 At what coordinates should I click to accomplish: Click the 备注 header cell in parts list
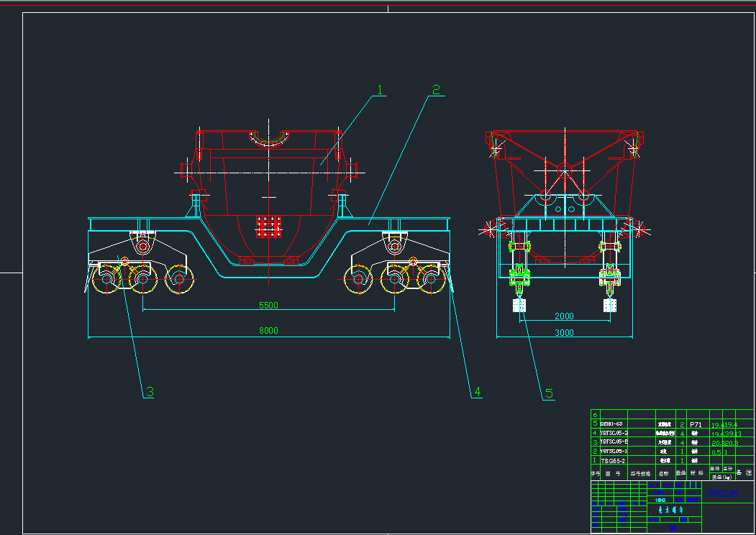pos(745,473)
